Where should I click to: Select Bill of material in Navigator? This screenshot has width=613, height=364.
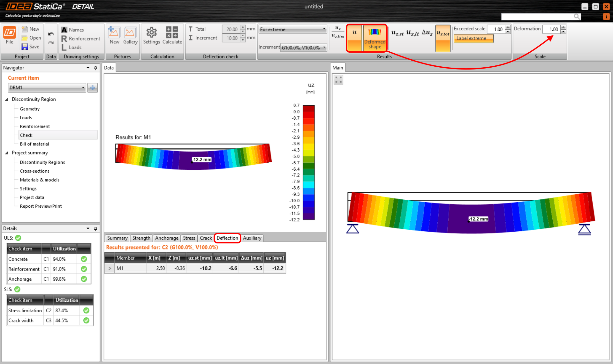pyautogui.click(x=34, y=144)
